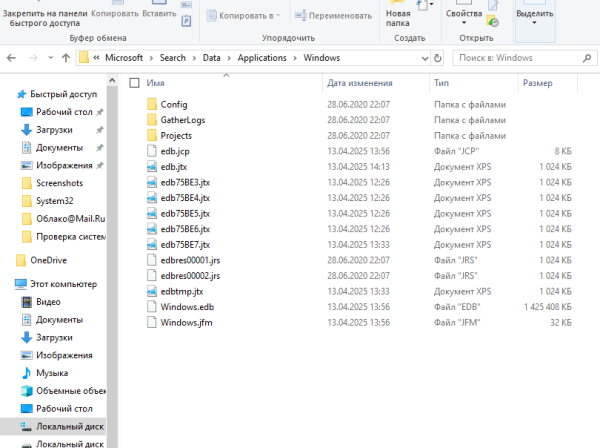Open Этот компьютер in navigation pane
This screenshot has height=448, width=600.
[x=63, y=284]
